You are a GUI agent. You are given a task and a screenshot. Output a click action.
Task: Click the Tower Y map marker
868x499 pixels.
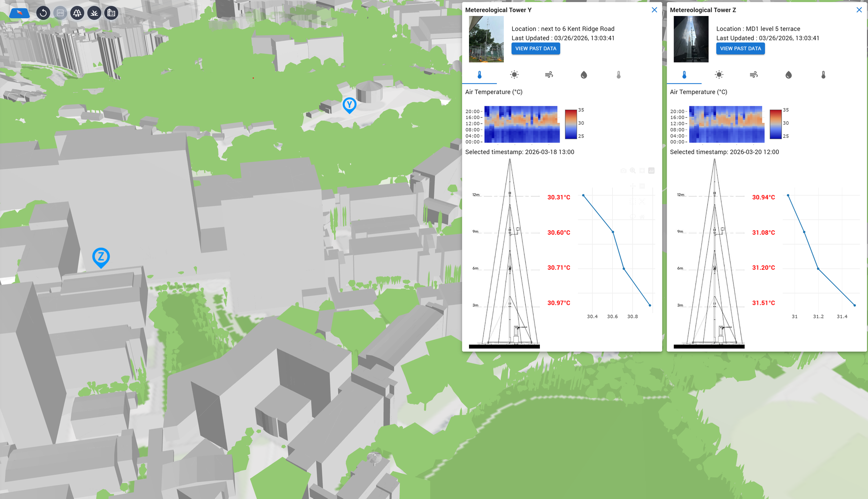349,105
